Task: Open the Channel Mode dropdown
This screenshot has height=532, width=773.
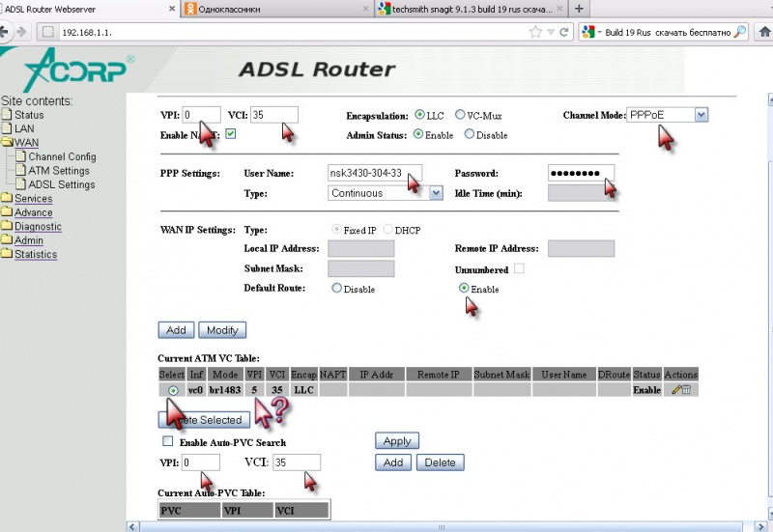Action: tap(701, 115)
